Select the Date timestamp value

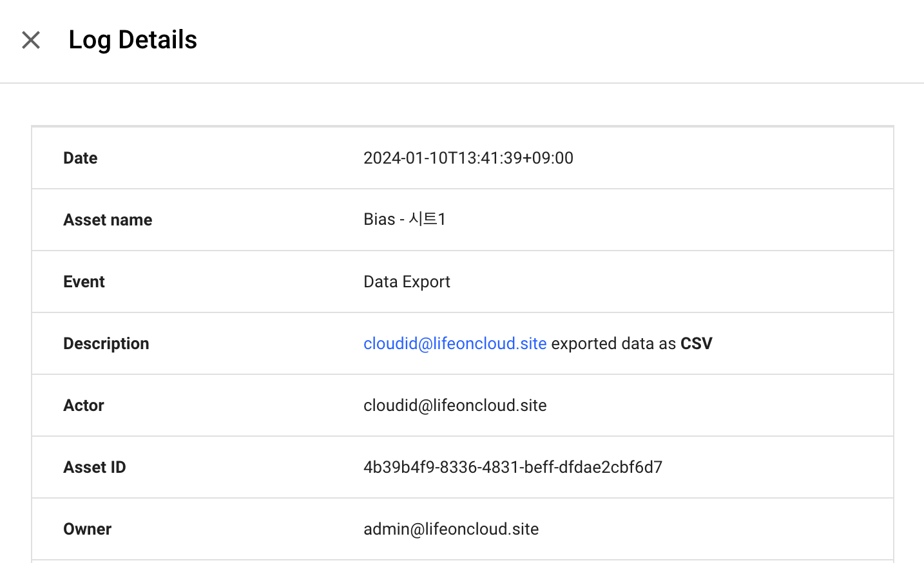click(x=468, y=158)
